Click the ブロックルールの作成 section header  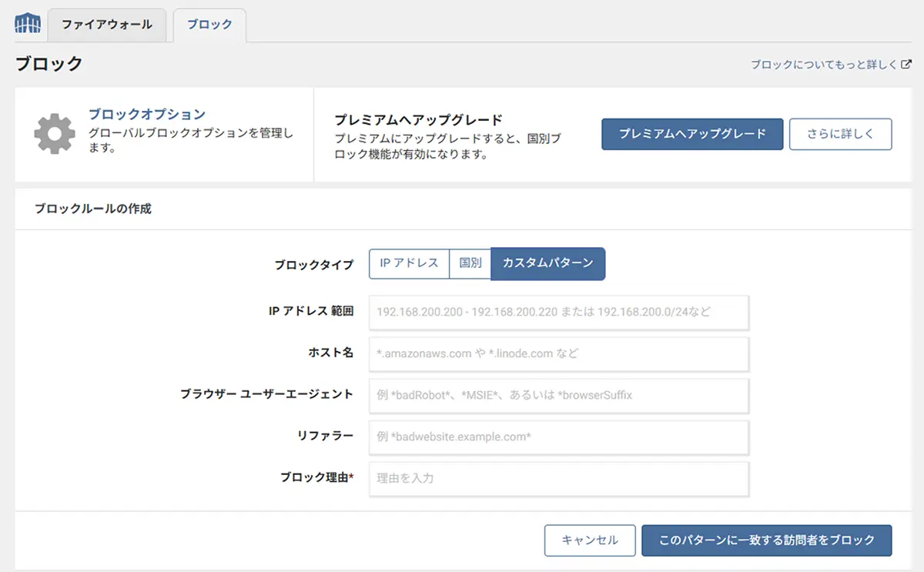tap(93, 209)
